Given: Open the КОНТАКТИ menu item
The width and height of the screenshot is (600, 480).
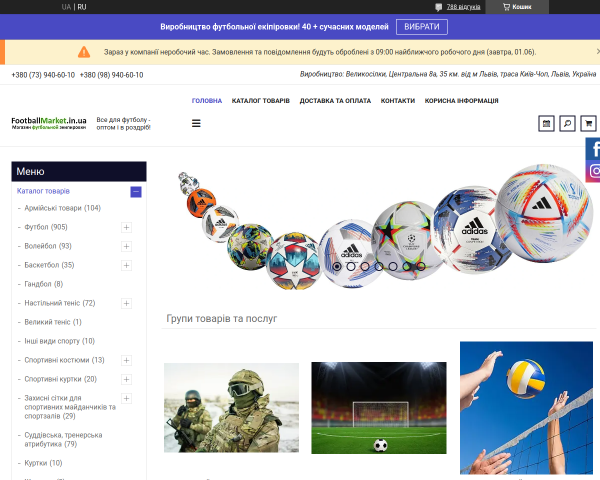Looking at the screenshot, I should point(398,101).
